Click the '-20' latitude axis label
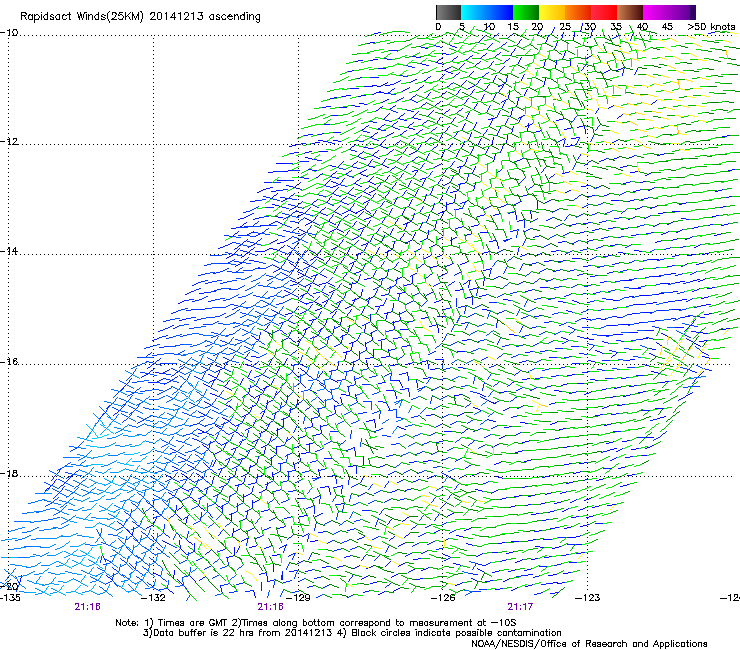The width and height of the screenshot is (740, 650). point(9,586)
